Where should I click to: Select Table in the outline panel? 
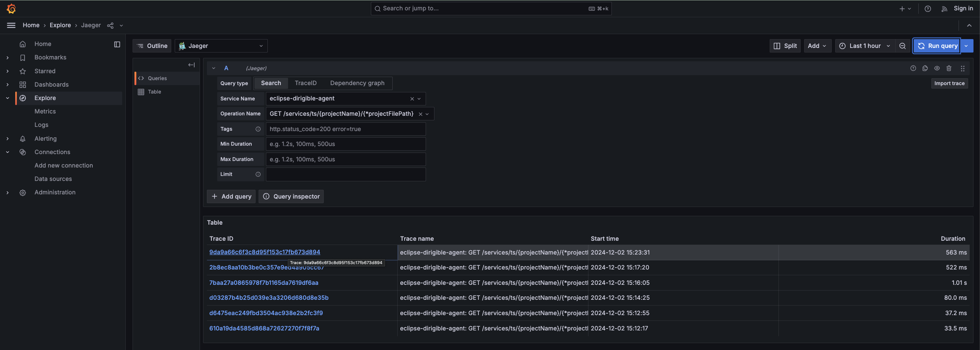pyautogui.click(x=167, y=92)
